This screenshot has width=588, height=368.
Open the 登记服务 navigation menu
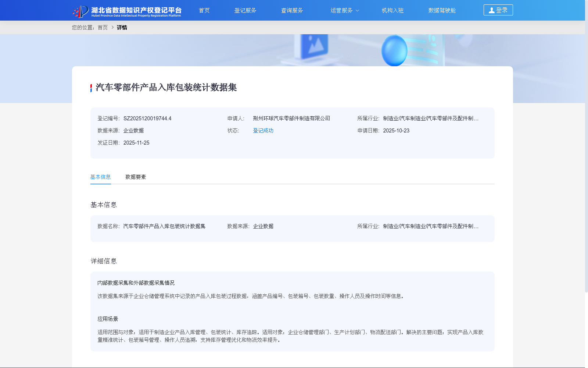point(245,10)
